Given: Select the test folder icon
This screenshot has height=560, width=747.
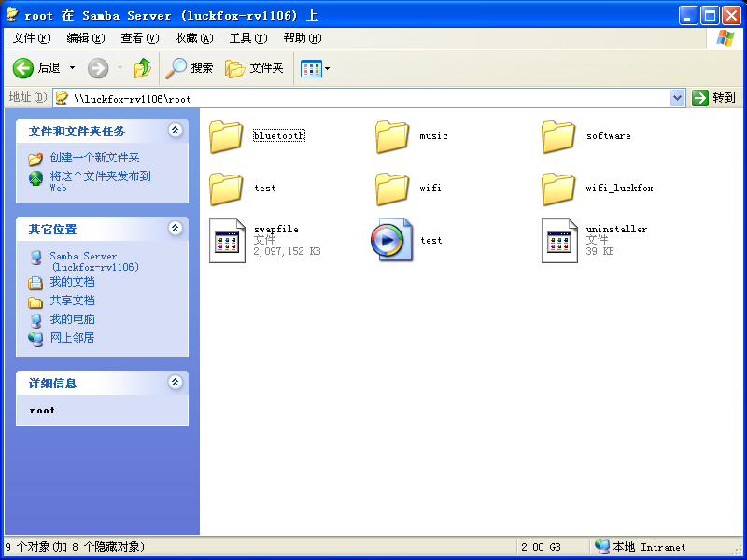Looking at the screenshot, I should 226,189.
